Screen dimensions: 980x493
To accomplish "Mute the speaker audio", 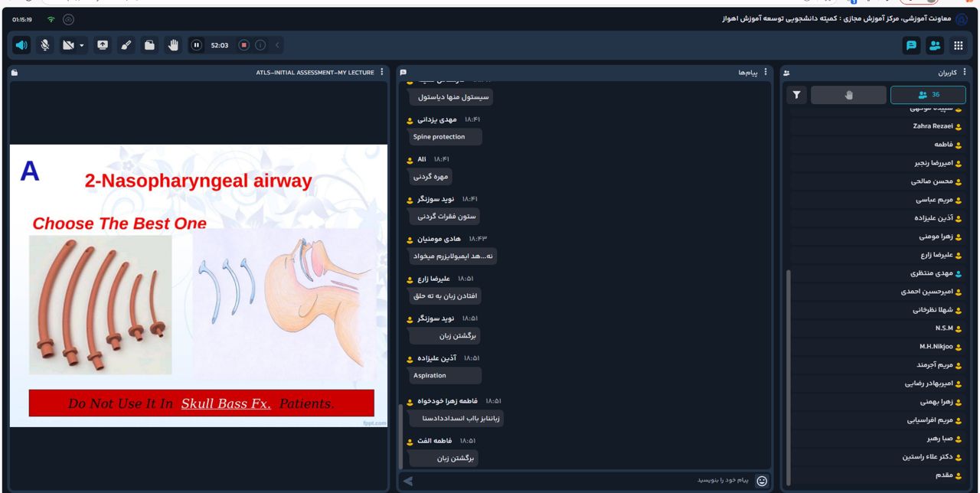I will coord(21,45).
